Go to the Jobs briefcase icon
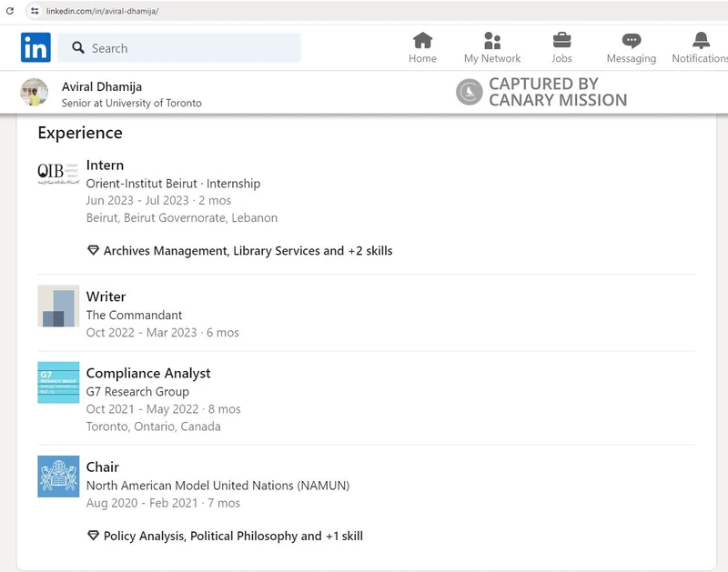The height and width of the screenshot is (572, 728). (561, 41)
